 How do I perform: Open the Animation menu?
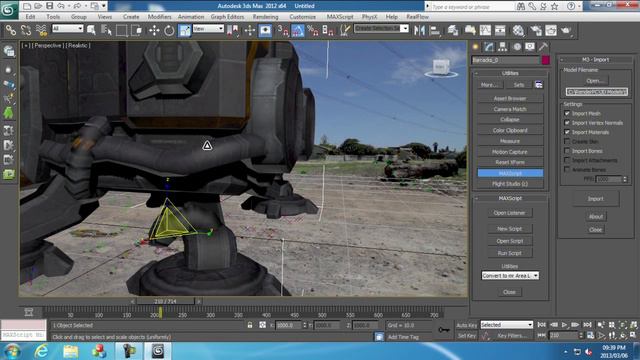[x=191, y=17]
